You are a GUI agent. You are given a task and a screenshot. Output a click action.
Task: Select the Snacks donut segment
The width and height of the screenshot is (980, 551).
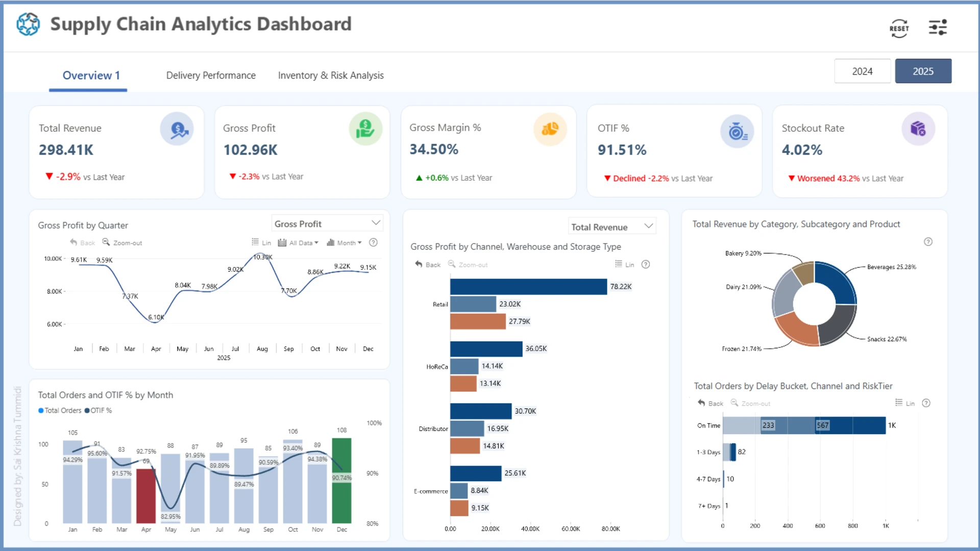pos(839,327)
